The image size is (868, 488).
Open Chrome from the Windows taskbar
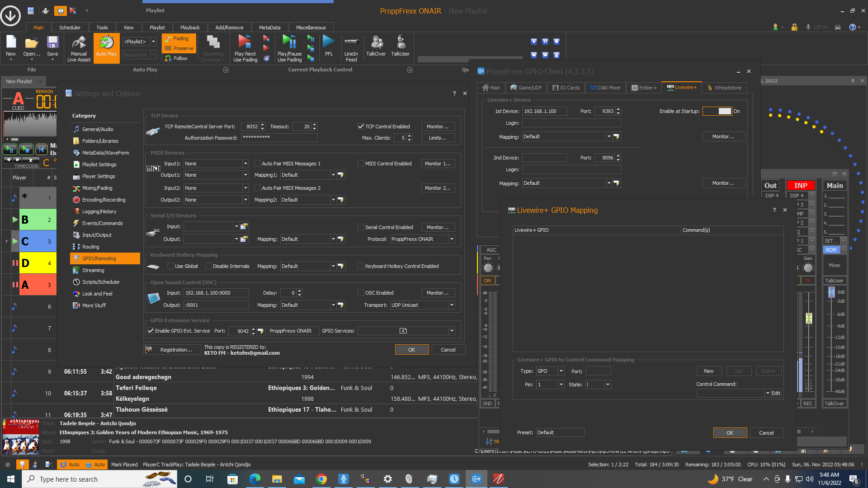click(x=321, y=479)
